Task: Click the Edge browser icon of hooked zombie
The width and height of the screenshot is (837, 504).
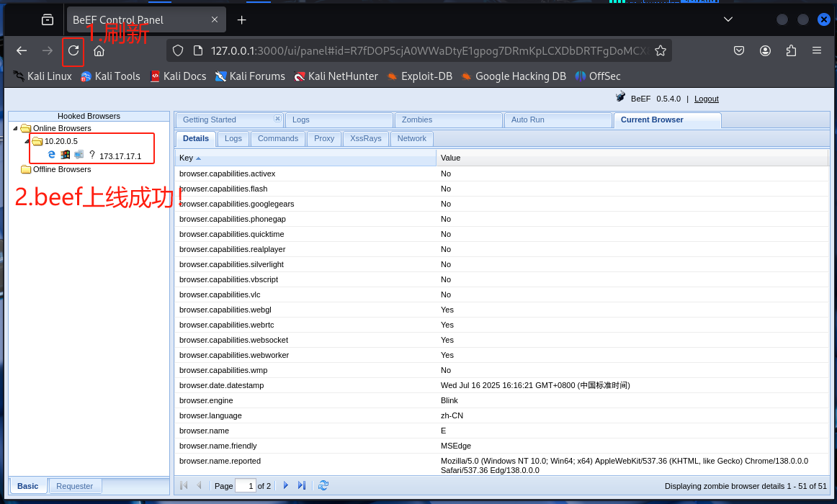Action: coord(52,155)
